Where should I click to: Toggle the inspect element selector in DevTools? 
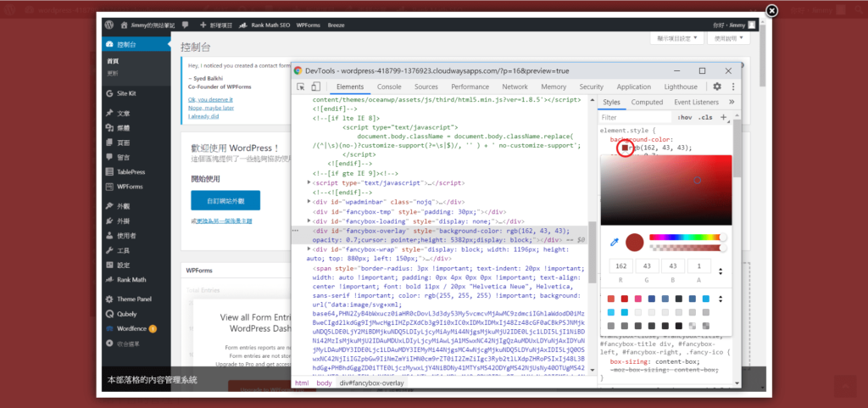point(301,87)
